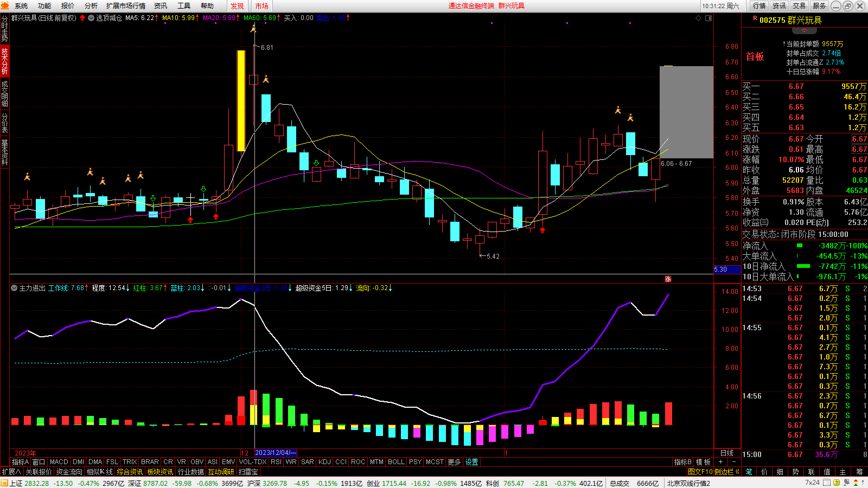This screenshot has width=868, height=488.
Task: Click the grey chat bubbles icon in status bar
Action: [847, 483]
